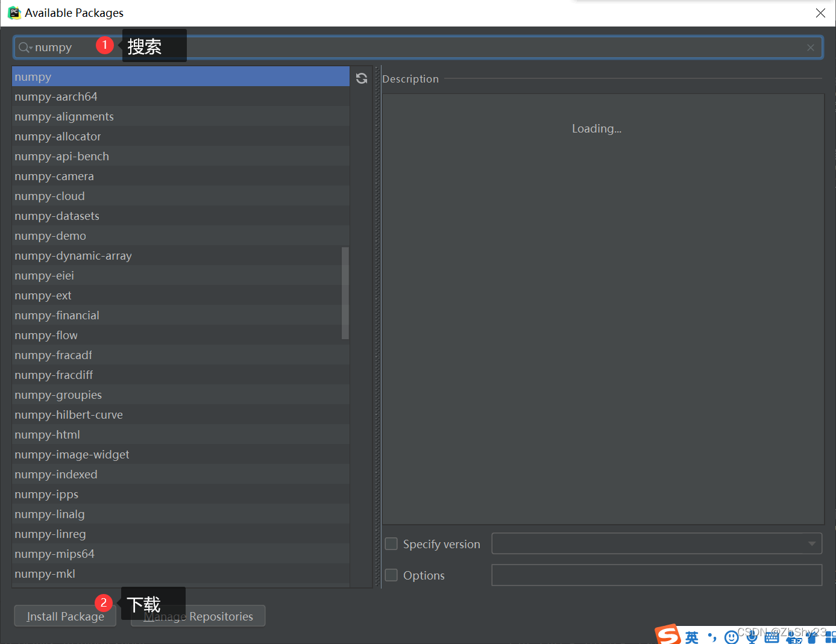Screen dimensions: 836x644
Task: Open the version dropdown list
Action: [x=812, y=543]
